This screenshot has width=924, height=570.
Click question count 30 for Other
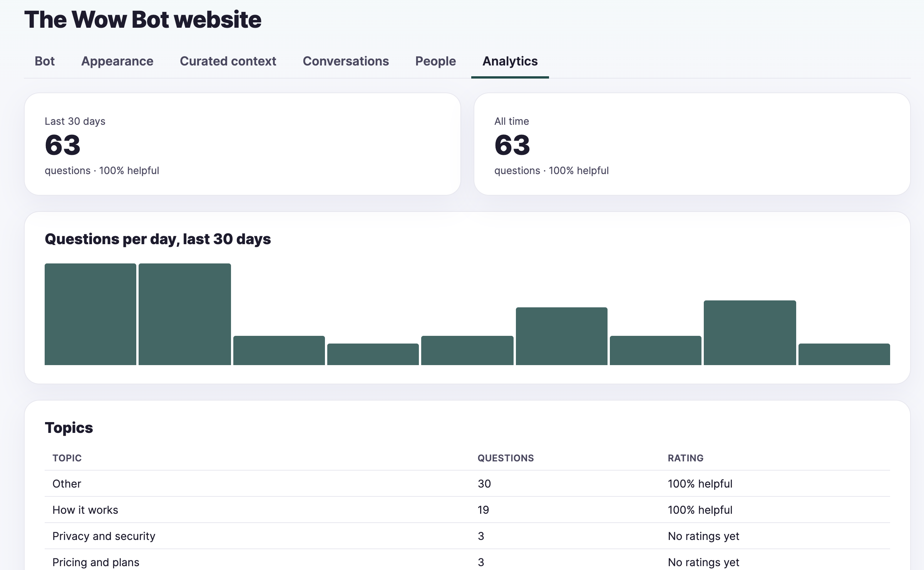coord(484,484)
